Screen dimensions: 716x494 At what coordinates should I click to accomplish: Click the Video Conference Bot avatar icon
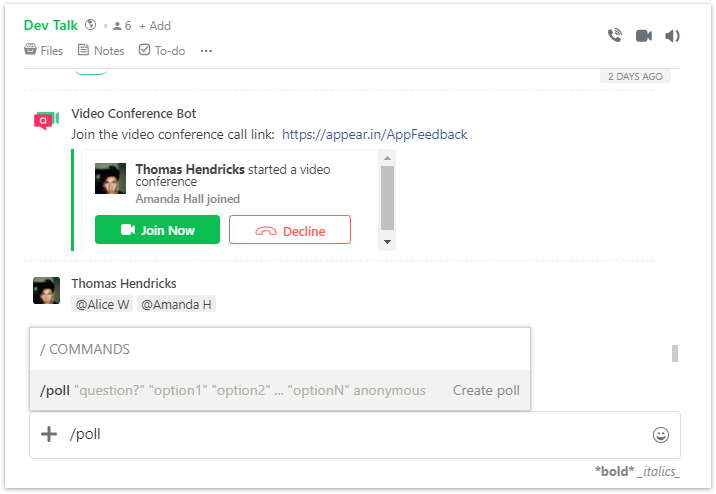pyautogui.click(x=47, y=120)
